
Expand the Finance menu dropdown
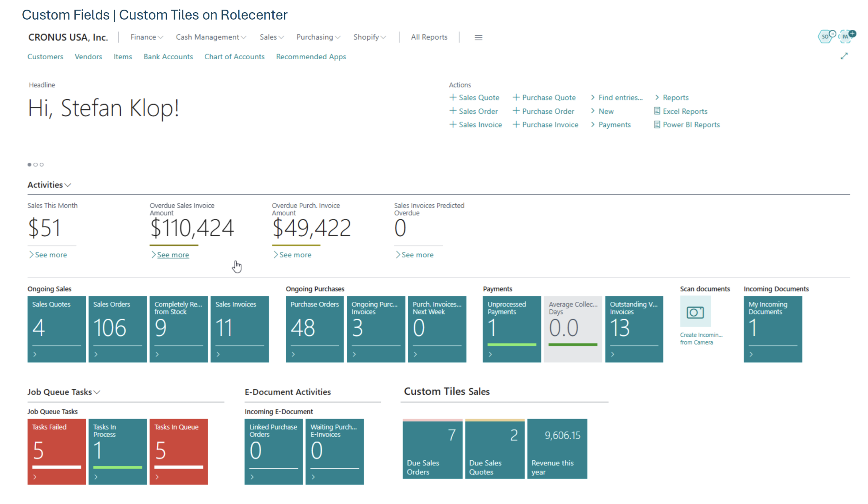147,37
